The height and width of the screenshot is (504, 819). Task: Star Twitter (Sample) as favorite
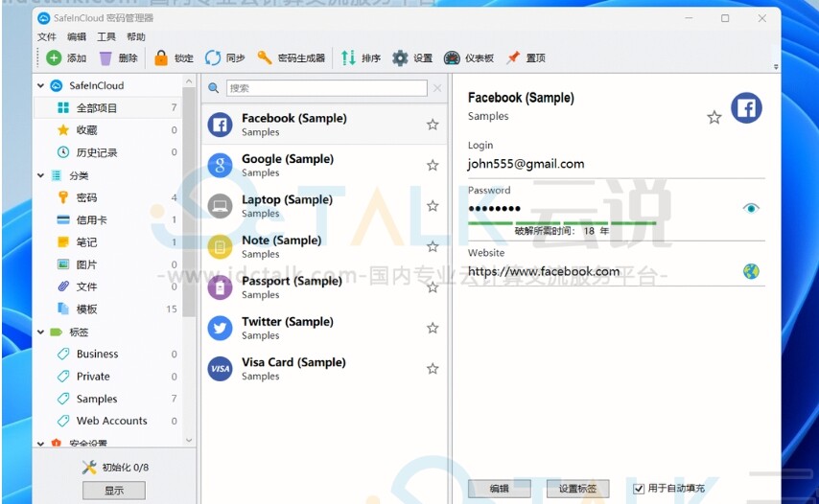coord(433,328)
